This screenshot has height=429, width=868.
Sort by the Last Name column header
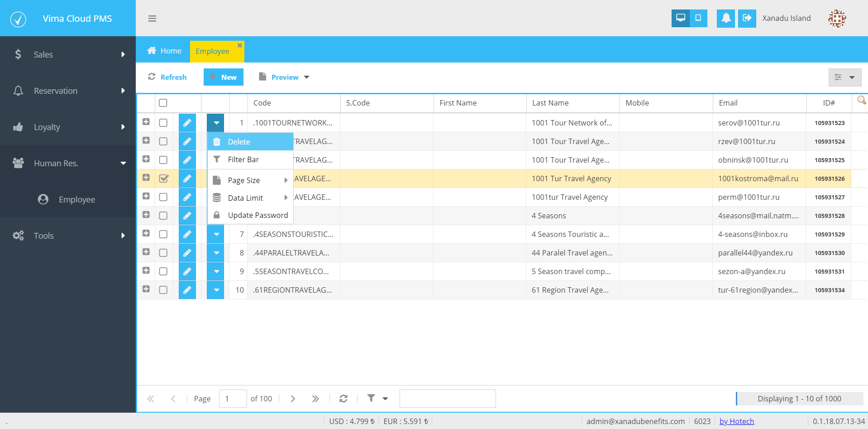[573, 103]
